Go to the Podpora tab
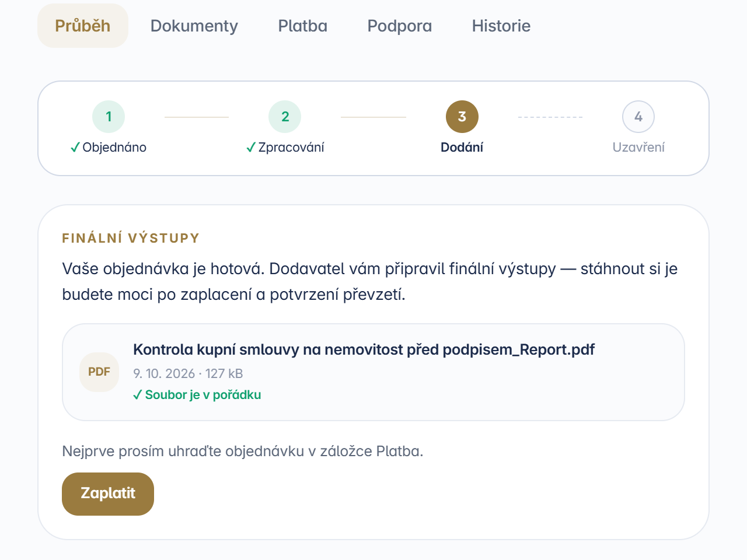The width and height of the screenshot is (747, 560). point(400,26)
